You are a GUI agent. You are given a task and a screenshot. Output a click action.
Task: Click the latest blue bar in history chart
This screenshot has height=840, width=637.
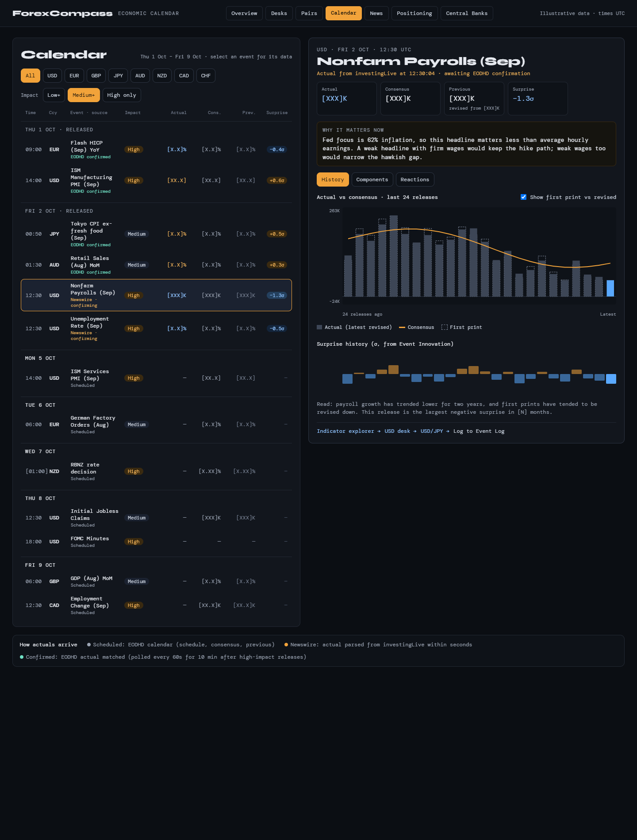coord(610,288)
